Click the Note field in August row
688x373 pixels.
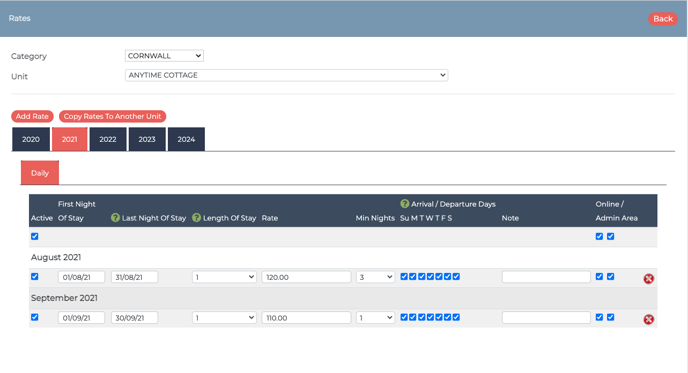click(x=546, y=277)
